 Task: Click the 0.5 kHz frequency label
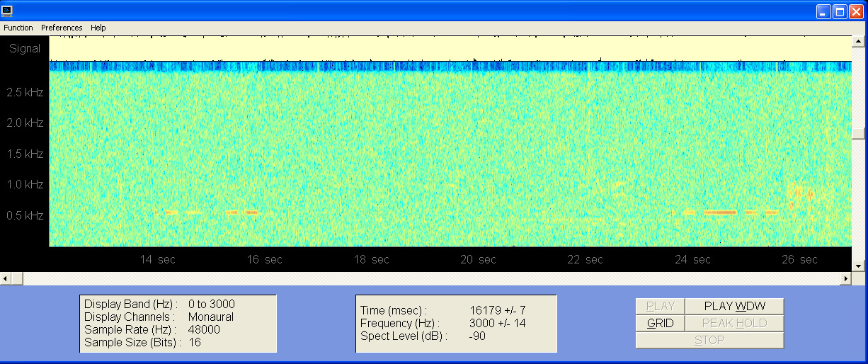tap(25, 215)
